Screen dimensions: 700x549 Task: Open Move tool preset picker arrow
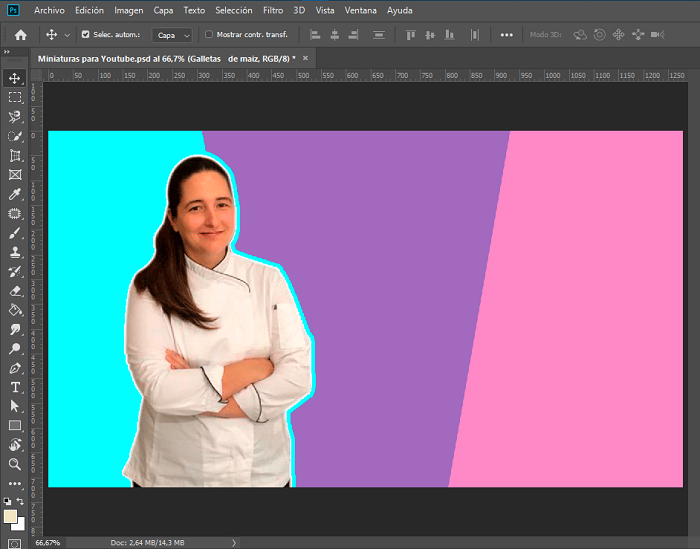pos(67,35)
